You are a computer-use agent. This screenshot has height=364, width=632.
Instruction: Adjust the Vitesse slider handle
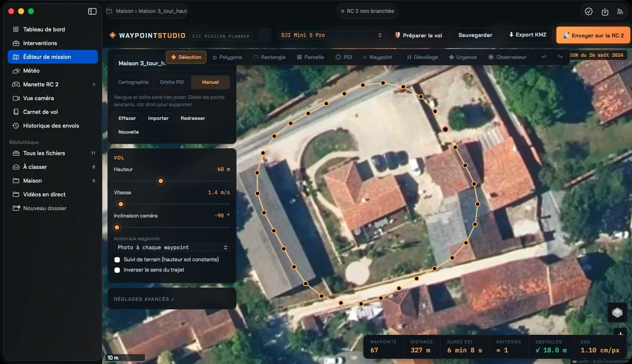[121, 204]
